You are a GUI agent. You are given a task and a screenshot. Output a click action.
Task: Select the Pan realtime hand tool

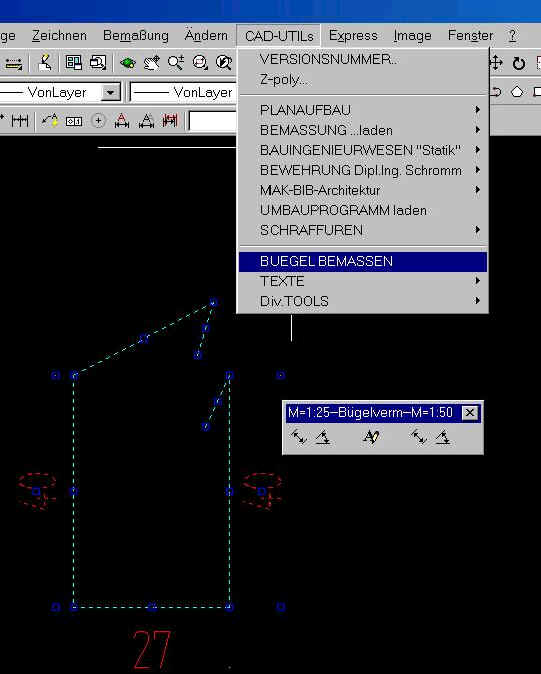[151, 63]
